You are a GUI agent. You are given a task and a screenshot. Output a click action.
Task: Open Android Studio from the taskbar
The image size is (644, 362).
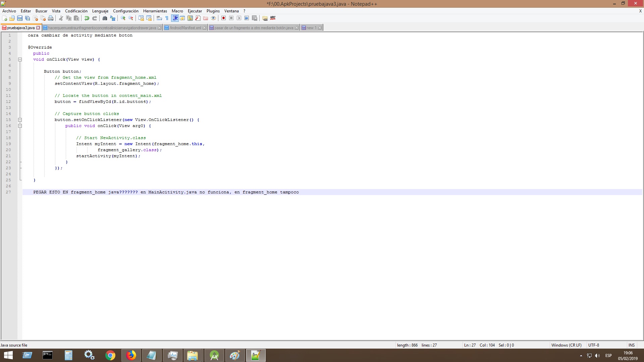pyautogui.click(x=214, y=355)
